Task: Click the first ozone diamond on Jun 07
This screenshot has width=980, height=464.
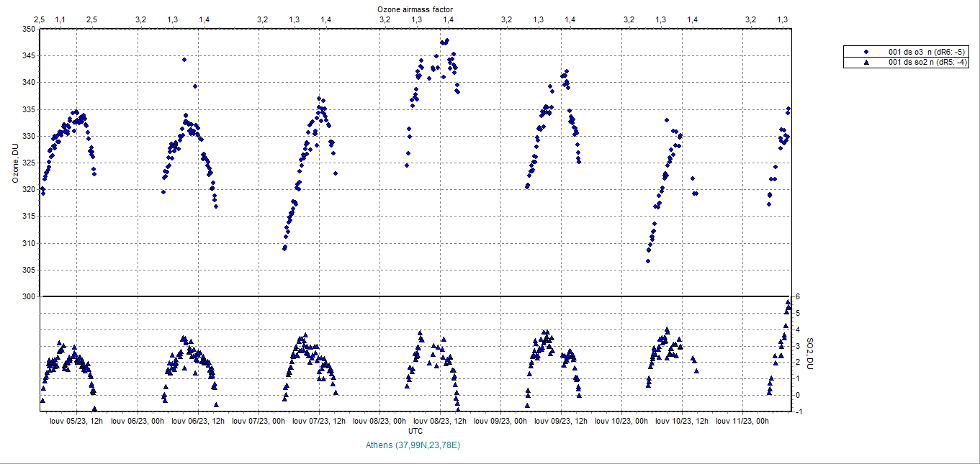Action: pos(284,248)
